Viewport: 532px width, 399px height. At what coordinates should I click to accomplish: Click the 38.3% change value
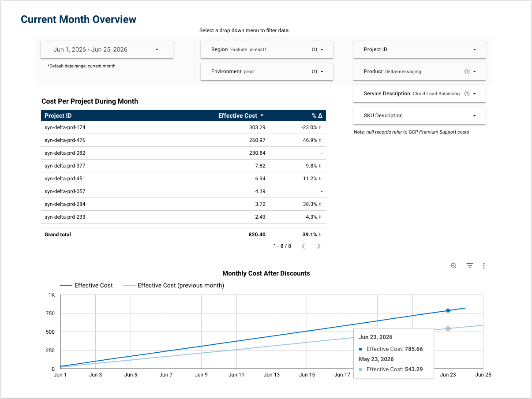pyautogui.click(x=310, y=204)
